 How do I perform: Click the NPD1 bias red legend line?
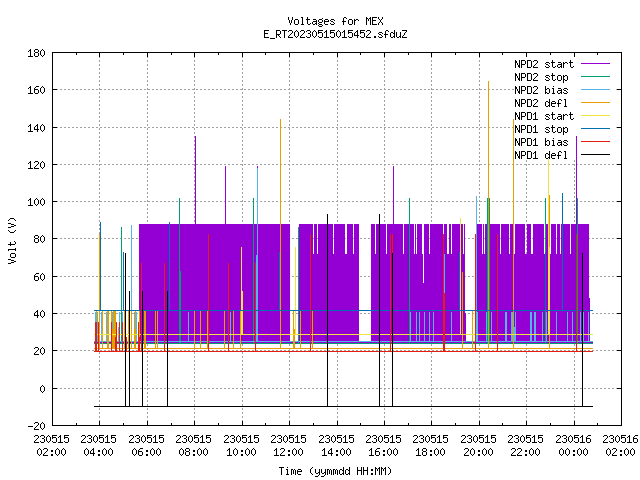pyautogui.click(x=595, y=142)
